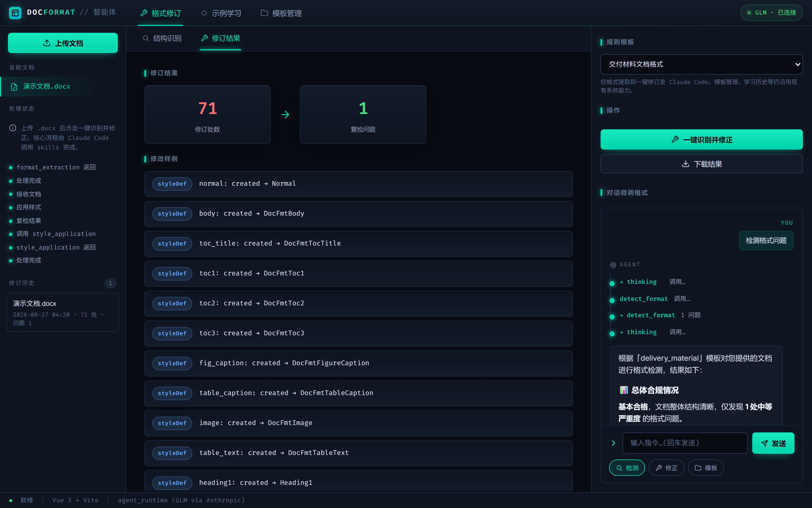Viewport: 812px width, 508px height.
Task: Click the 模板 quick action chip
Action: tap(706, 468)
